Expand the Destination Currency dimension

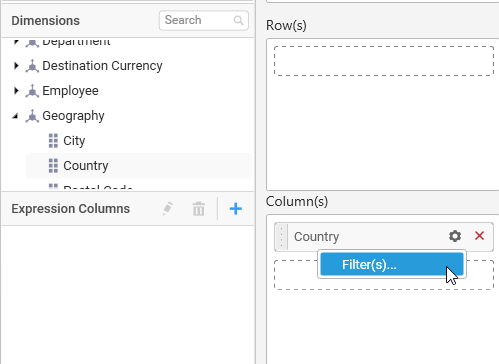pos(16,66)
